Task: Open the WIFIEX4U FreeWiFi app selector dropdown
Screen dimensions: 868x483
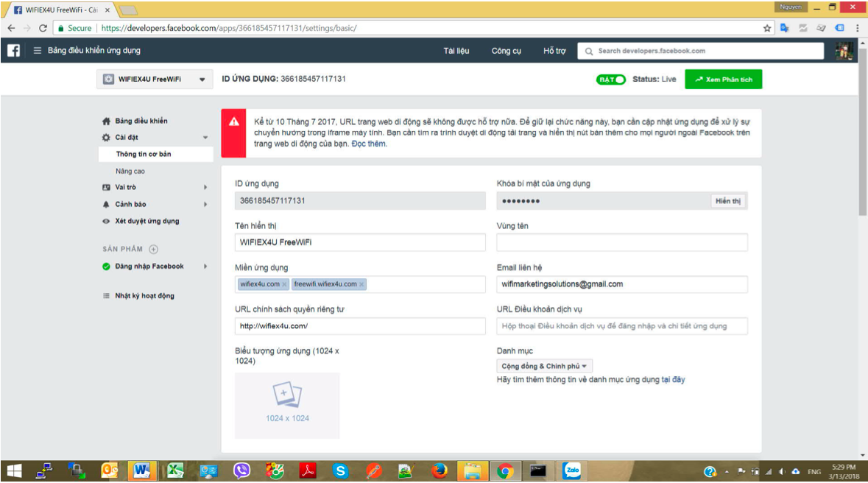Action: (155, 80)
